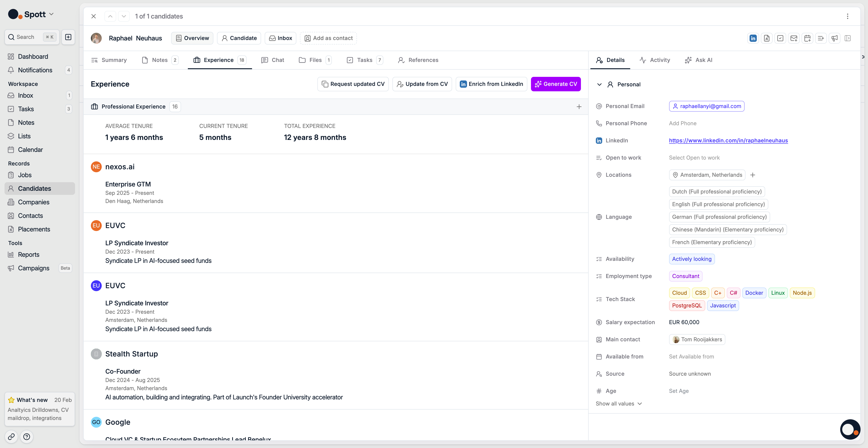Click the CV document icon in top toolbar

coord(767,38)
